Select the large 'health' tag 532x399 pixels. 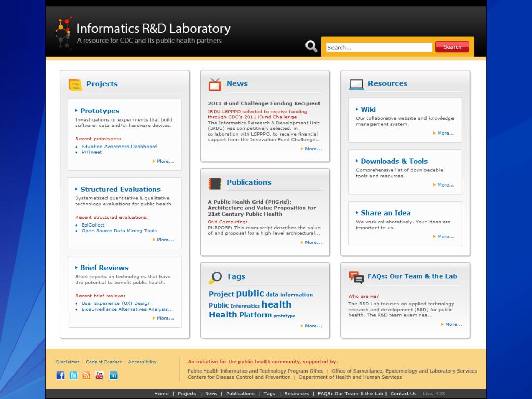pyautogui.click(x=276, y=304)
